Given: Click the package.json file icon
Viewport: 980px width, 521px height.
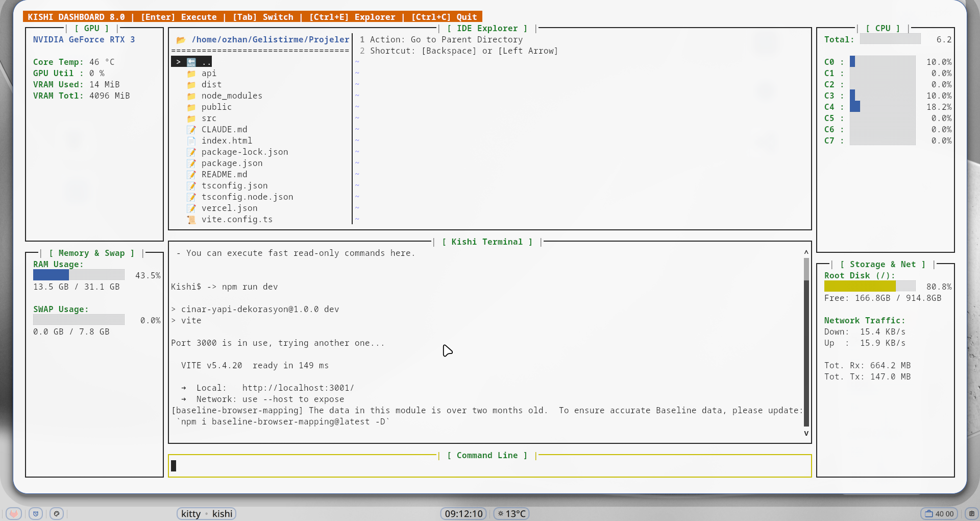Looking at the screenshot, I should (x=191, y=163).
